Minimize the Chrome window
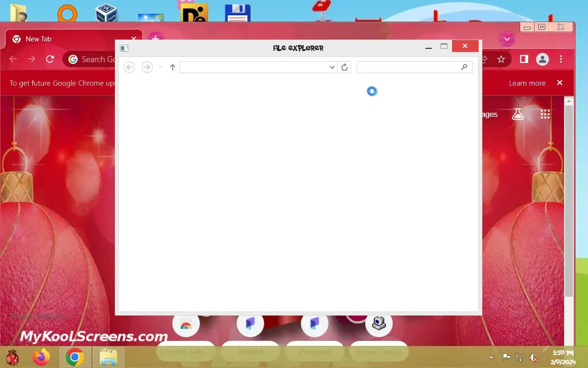 527,28
